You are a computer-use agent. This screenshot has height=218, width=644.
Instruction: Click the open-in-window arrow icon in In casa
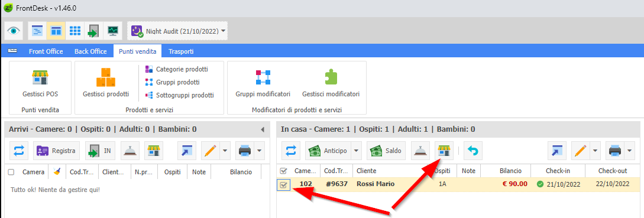pyautogui.click(x=557, y=151)
